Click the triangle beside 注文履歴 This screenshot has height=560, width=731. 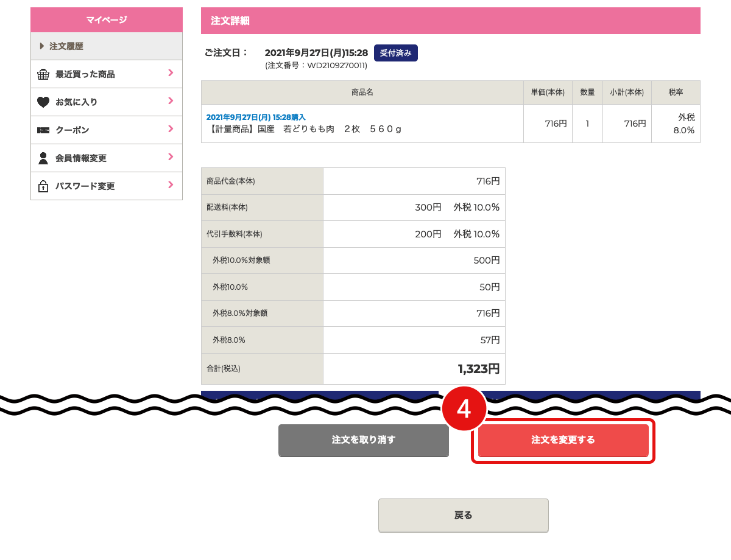(42, 46)
